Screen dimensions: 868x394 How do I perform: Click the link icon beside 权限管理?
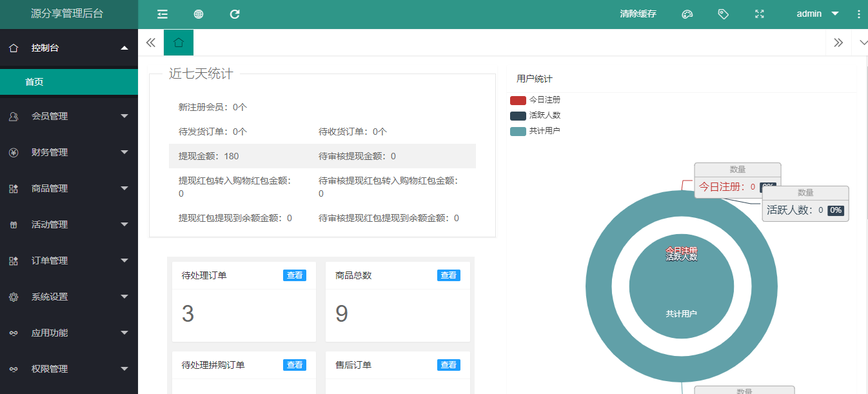point(14,369)
